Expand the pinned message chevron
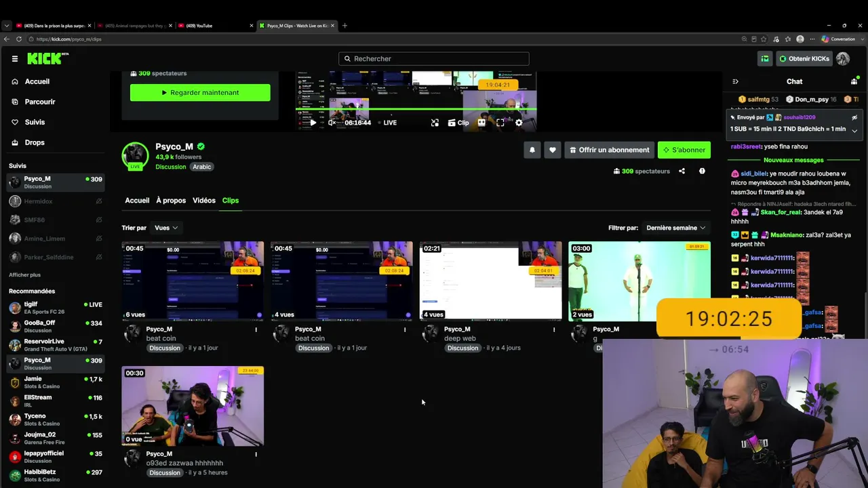Image resolution: width=868 pixels, height=488 pixels. click(854, 130)
